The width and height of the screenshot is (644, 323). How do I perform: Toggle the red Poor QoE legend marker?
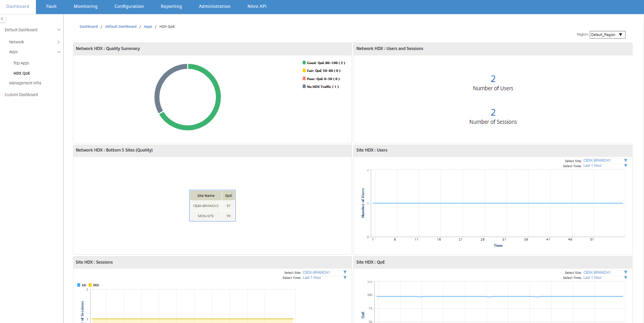point(304,79)
